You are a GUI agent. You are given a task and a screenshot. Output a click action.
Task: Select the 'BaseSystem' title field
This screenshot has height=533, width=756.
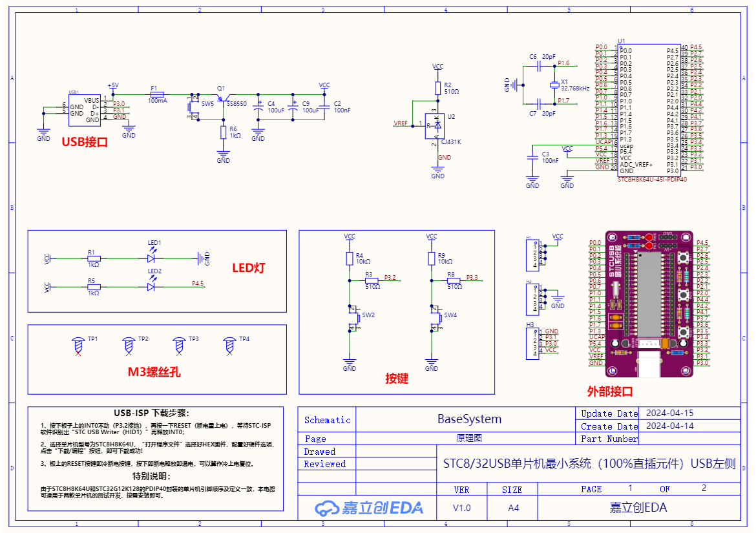click(469, 419)
